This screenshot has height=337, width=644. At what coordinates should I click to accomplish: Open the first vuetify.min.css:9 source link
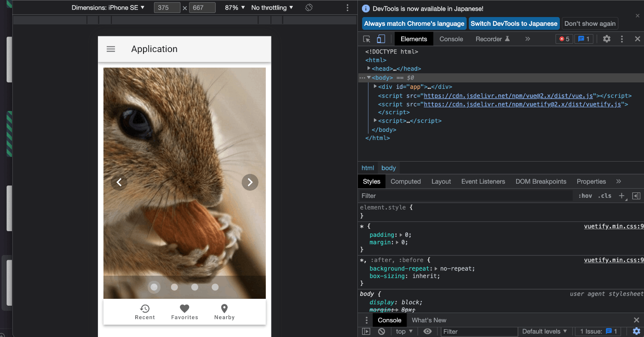(x=614, y=226)
